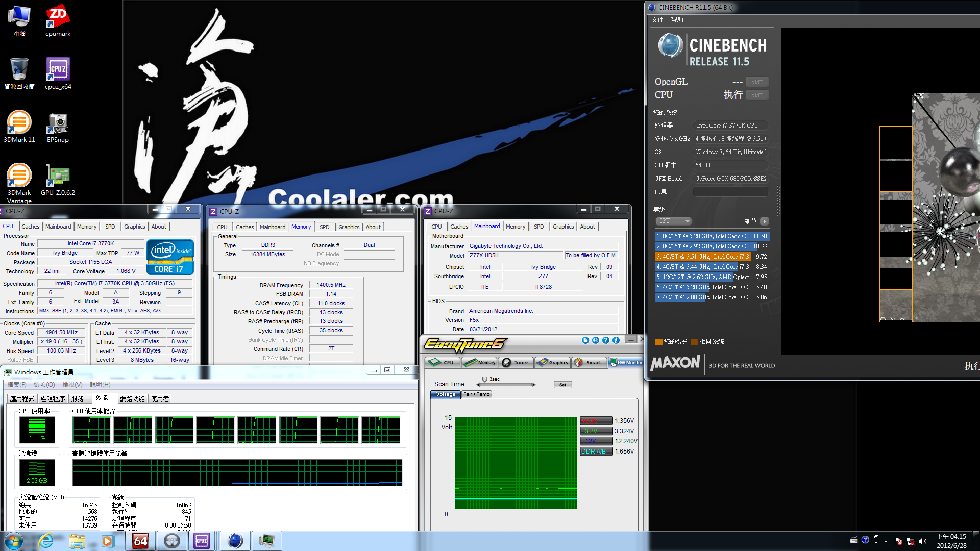The width and height of the screenshot is (980, 551).
Task: Switch to Cinebench sphere taskbar button
Action: (x=235, y=541)
